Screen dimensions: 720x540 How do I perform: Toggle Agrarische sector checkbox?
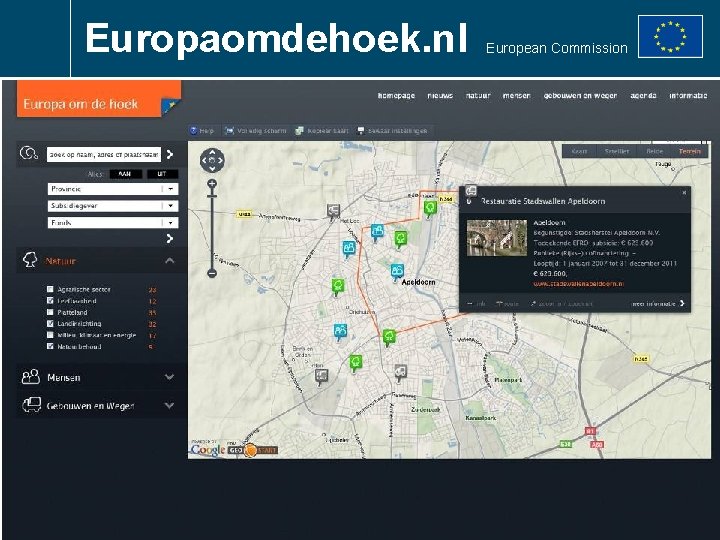(50, 289)
